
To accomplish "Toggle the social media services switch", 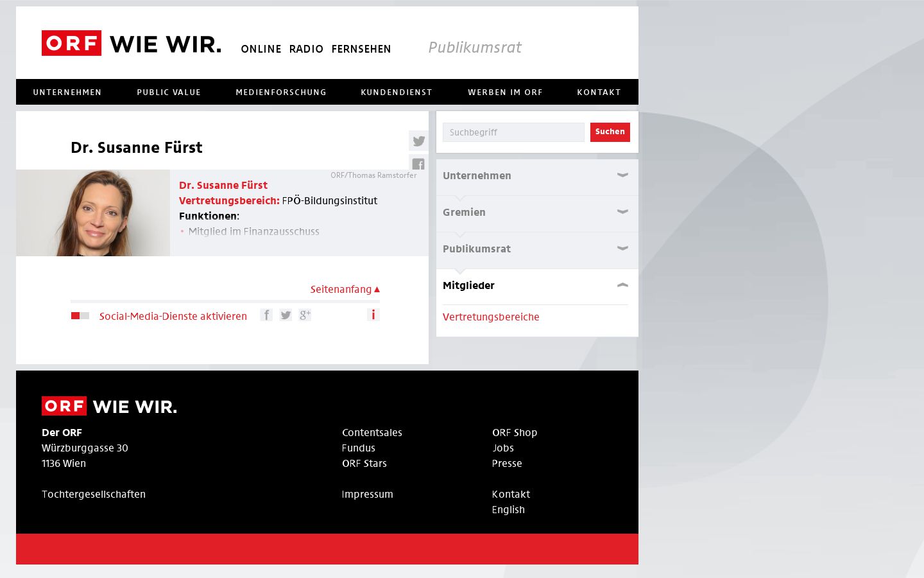I will 80,316.
